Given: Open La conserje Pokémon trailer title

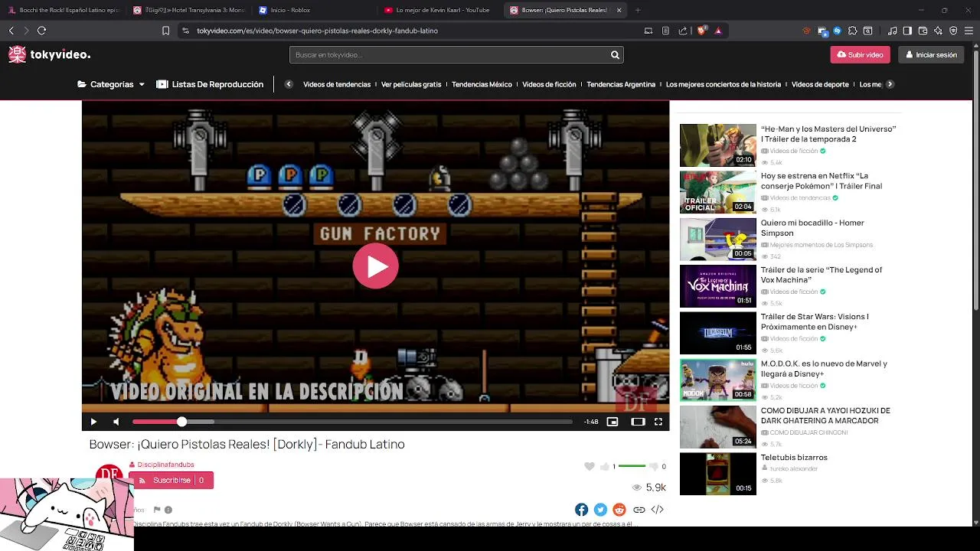Looking at the screenshot, I should 821,181.
